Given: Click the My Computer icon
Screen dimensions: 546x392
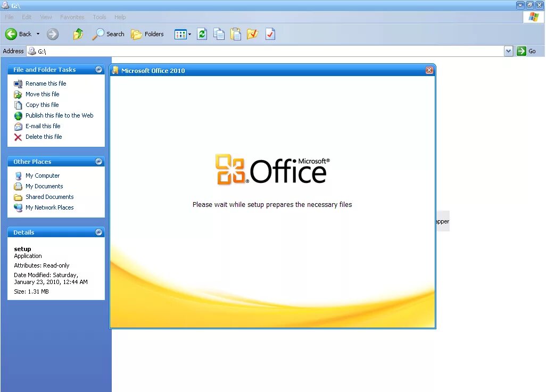Looking at the screenshot, I should pos(18,176).
